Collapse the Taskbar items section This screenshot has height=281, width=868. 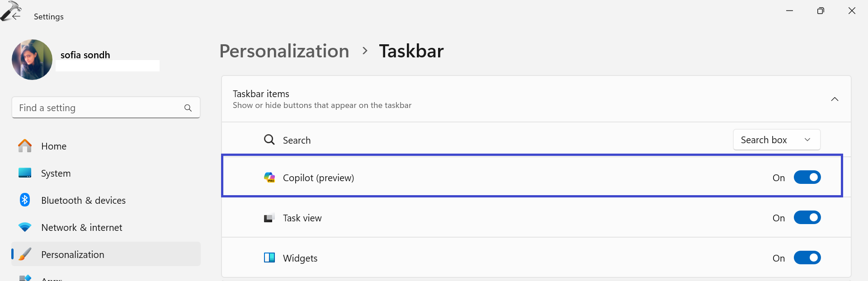[835, 99]
